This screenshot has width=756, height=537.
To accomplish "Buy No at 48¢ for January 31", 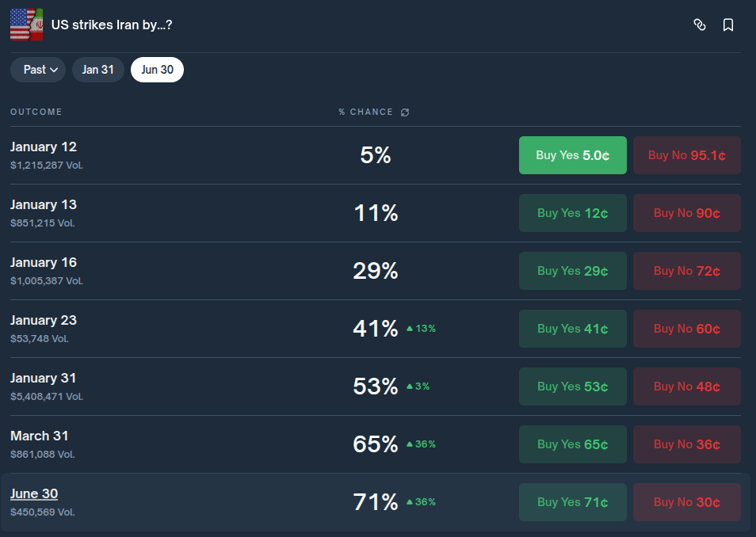I will (x=686, y=387).
